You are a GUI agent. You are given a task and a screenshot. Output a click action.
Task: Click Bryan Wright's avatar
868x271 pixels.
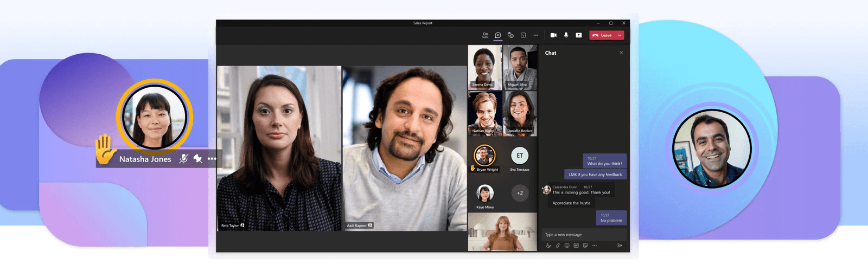click(484, 156)
